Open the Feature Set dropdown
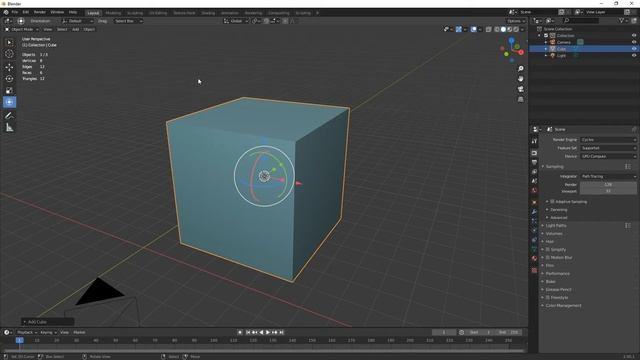 pyautogui.click(x=608, y=148)
